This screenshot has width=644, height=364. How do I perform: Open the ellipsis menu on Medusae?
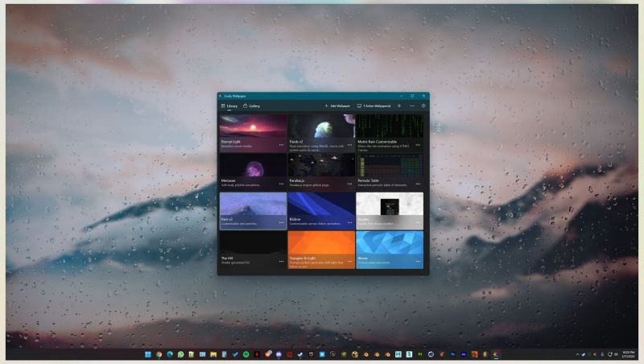coord(282,184)
